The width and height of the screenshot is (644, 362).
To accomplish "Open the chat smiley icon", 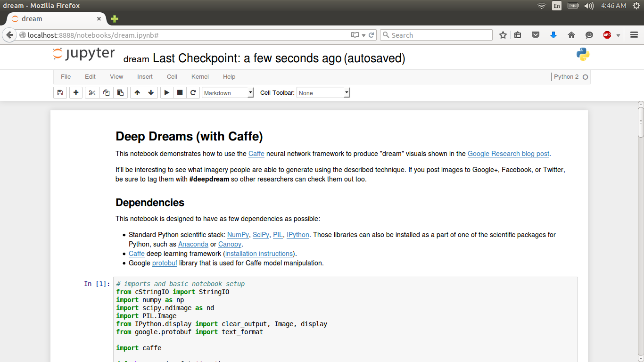I will click(589, 35).
